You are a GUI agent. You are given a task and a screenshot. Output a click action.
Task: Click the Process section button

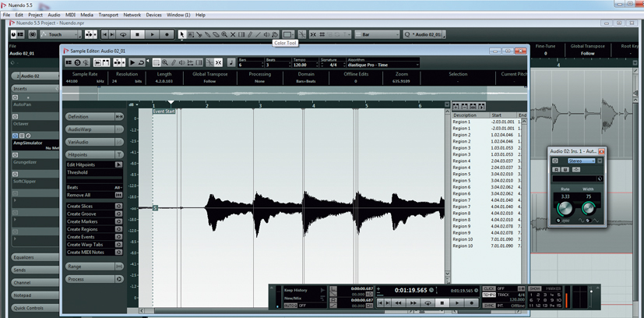pyautogui.click(x=94, y=279)
